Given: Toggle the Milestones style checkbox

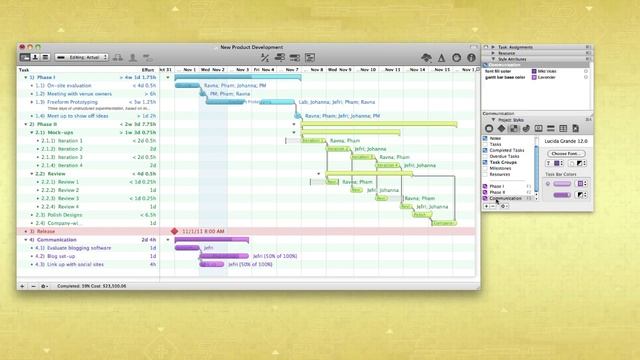Looking at the screenshot, I should [x=485, y=168].
